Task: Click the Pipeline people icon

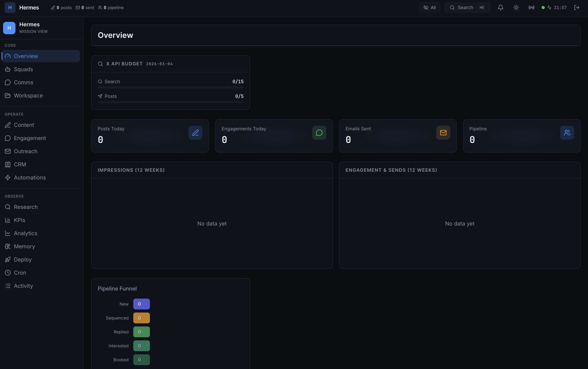Action: click(567, 133)
